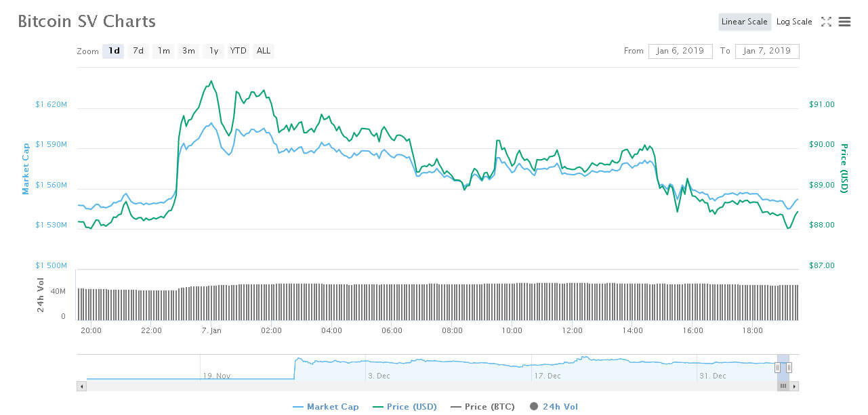This screenshot has height=415, width=868.
Task: Switch to Log Scale
Action: (794, 22)
